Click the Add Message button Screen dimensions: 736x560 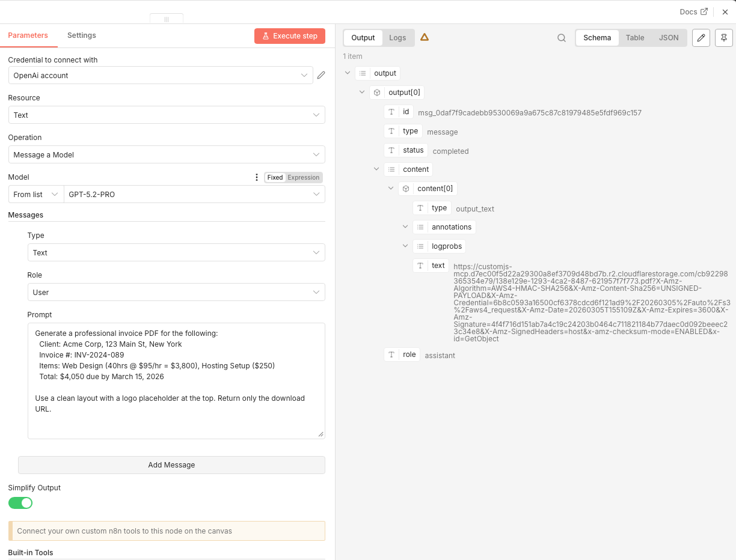pyautogui.click(x=171, y=464)
